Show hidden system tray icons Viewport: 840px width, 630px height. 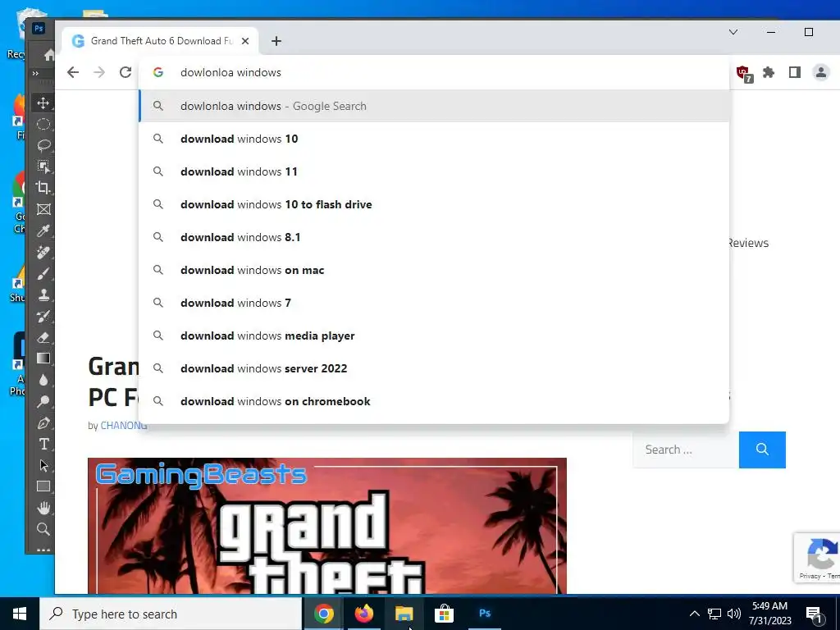coord(694,614)
